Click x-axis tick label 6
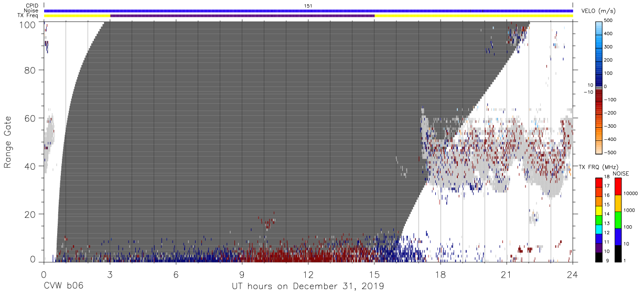 (x=176, y=274)
